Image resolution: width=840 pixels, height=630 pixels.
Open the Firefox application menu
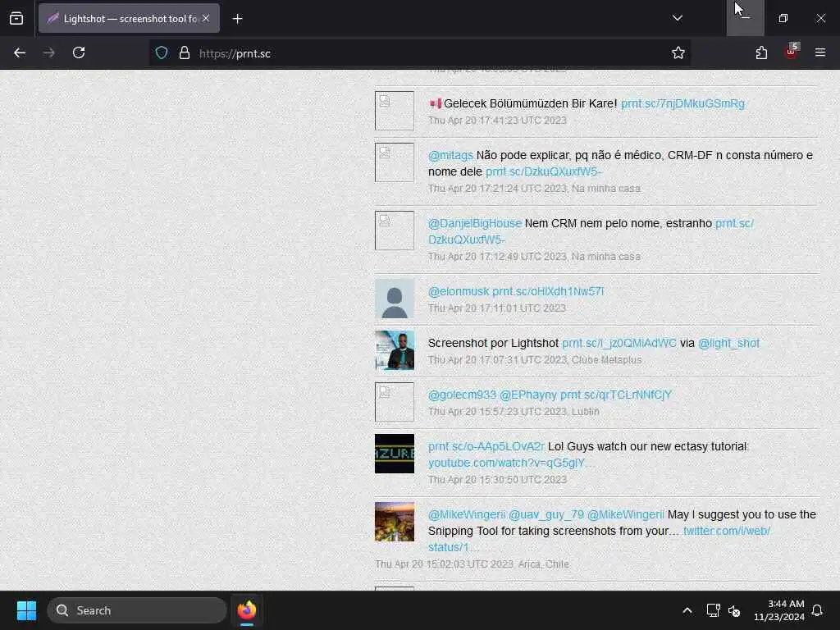tap(820, 52)
